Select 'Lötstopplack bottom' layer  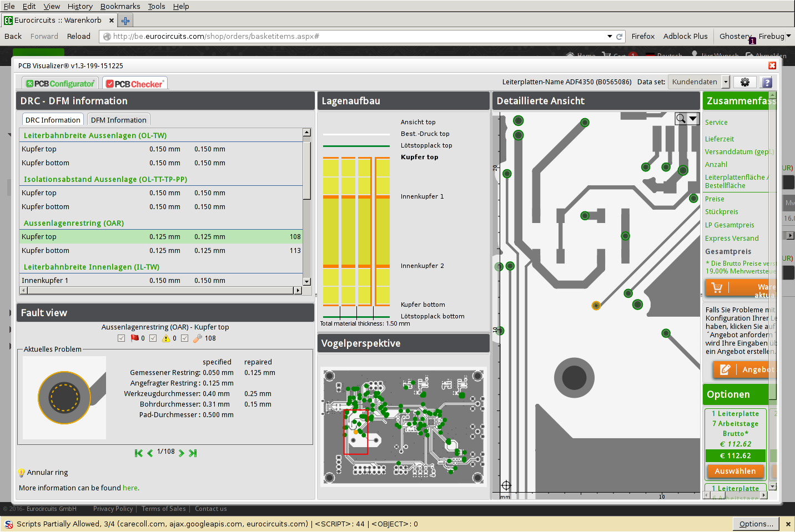tap(432, 316)
